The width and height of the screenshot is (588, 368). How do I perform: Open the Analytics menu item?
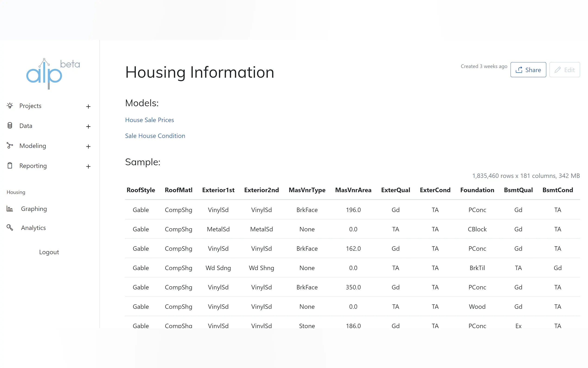click(x=33, y=228)
